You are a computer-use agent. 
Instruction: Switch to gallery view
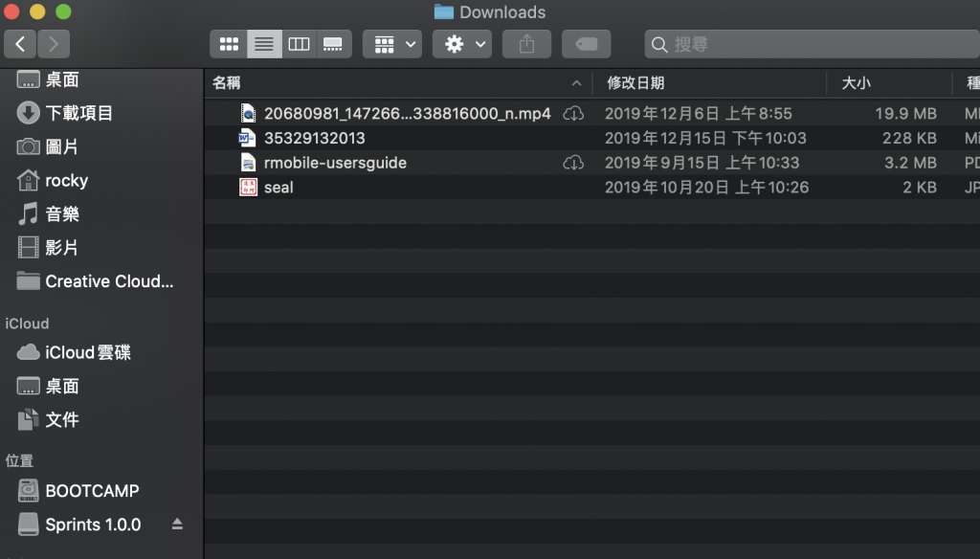tap(333, 44)
